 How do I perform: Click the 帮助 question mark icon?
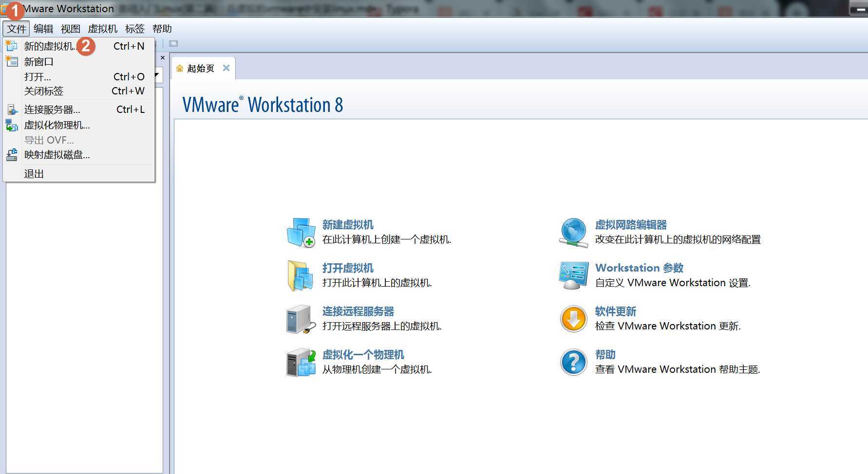[573, 363]
